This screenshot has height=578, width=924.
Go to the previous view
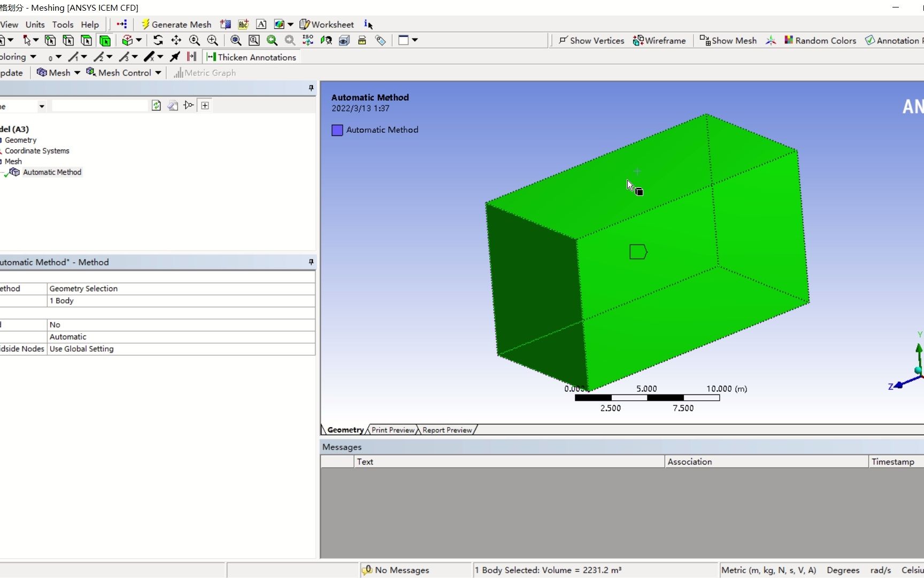coord(272,40)
